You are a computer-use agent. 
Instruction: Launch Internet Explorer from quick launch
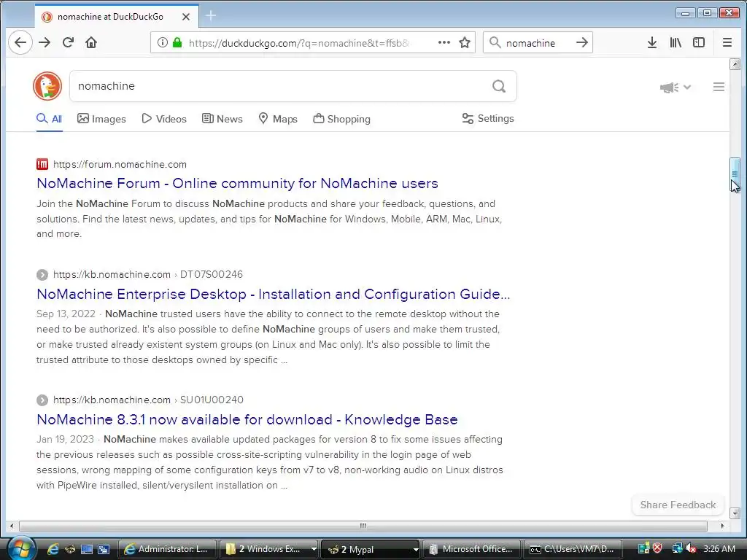point(53,549)
